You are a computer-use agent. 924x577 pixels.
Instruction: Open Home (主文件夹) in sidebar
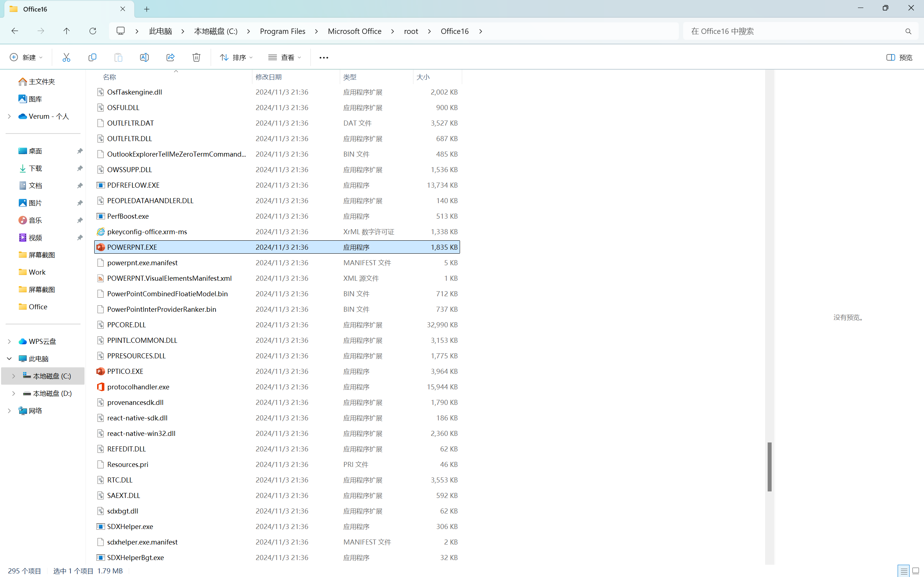(37, 82)
